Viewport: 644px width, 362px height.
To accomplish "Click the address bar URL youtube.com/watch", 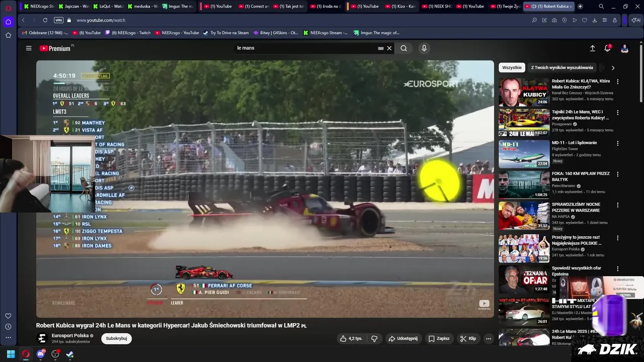I will click(101, 20).
